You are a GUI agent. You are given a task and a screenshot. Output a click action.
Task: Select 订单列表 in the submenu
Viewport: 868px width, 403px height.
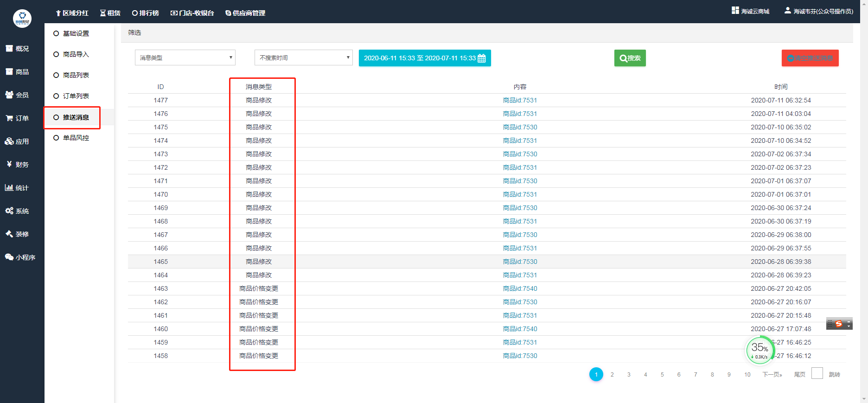click(x=71, y=96)
